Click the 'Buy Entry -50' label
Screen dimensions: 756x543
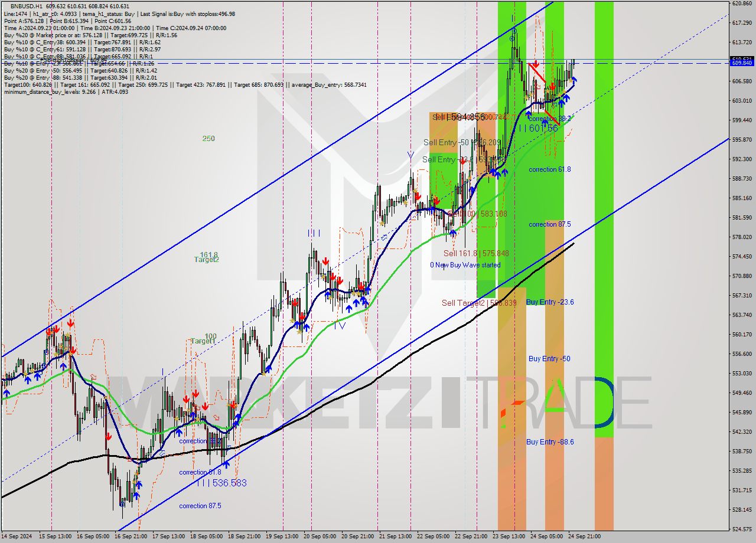pos(549,359)
